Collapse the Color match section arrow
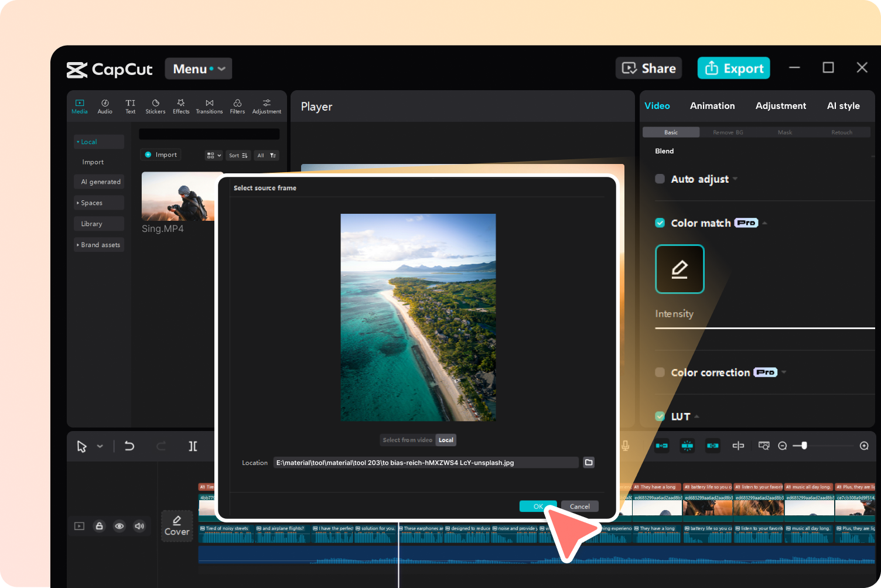 [x=764, y=223]
